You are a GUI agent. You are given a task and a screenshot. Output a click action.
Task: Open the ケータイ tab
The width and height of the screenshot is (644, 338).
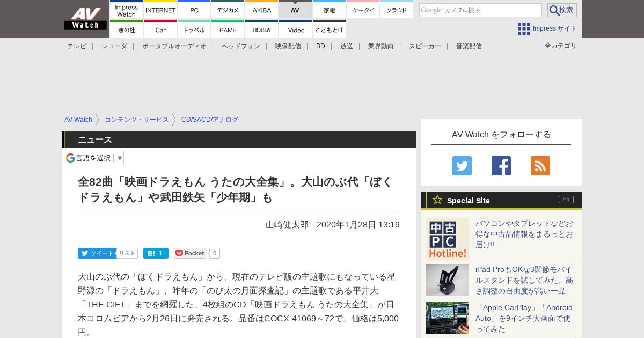(x=363, y=10)
